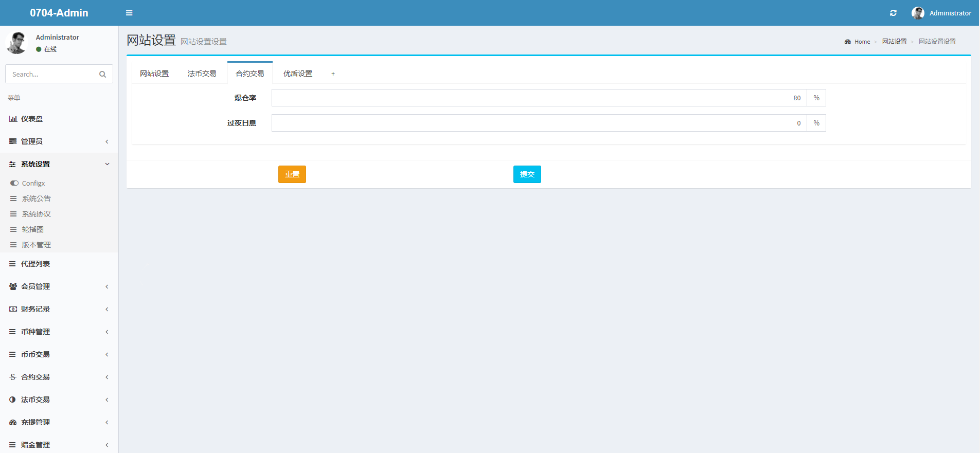Switch to the 法币交易 tab
The image size is (980, 453).
[x=202, y=74]
